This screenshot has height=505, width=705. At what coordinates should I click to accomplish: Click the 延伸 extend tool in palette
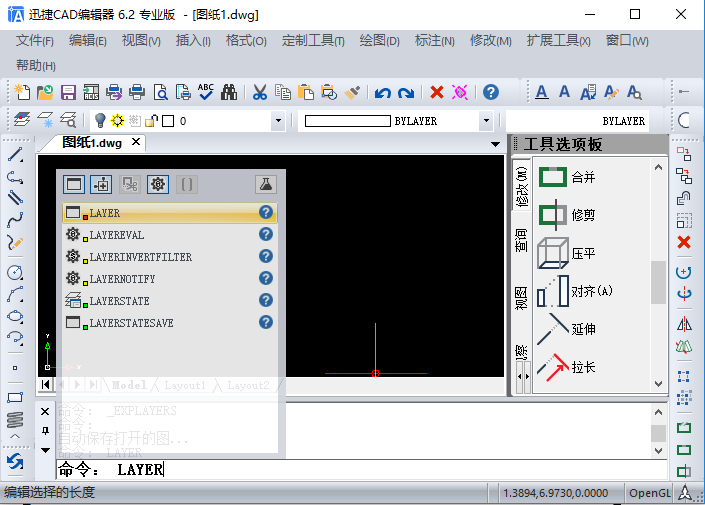[567, 329]
